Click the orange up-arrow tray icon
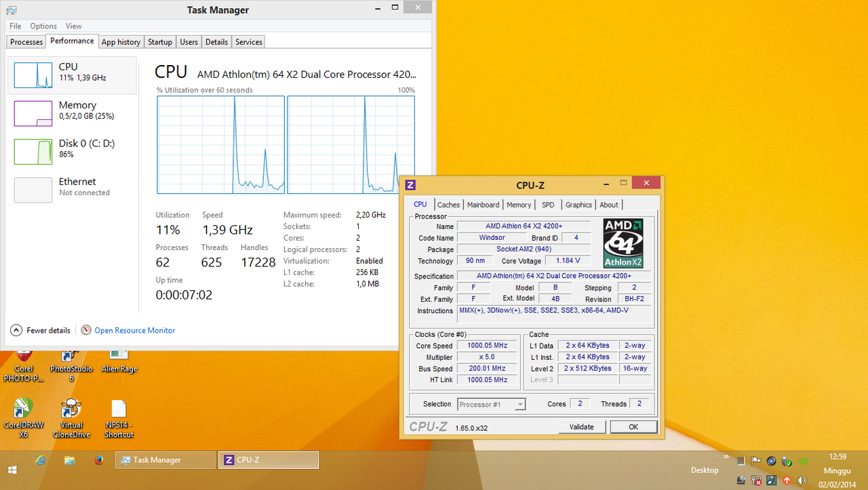Image resolution: width=868 pixels, height=490 pixels. pos(787,481)
